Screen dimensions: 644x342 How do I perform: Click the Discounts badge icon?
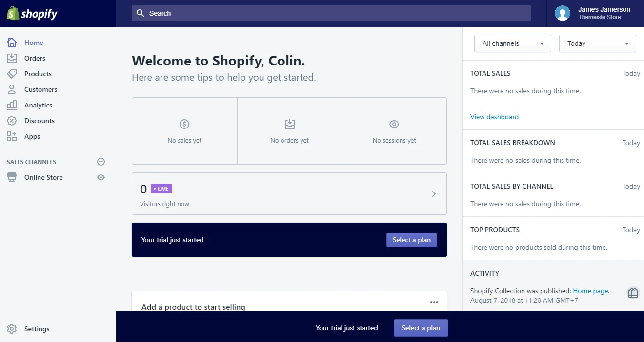click(x=12, y=121)
